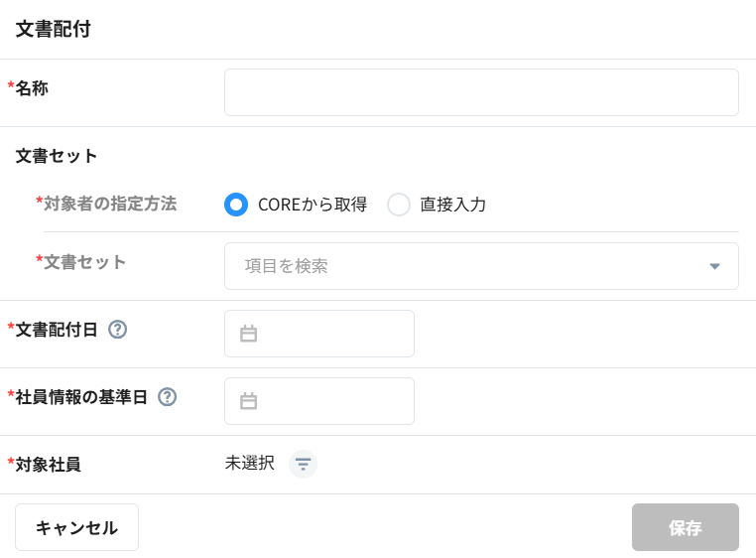
Task: Click the 文書配付 dialog title
Action: (54, 29)
